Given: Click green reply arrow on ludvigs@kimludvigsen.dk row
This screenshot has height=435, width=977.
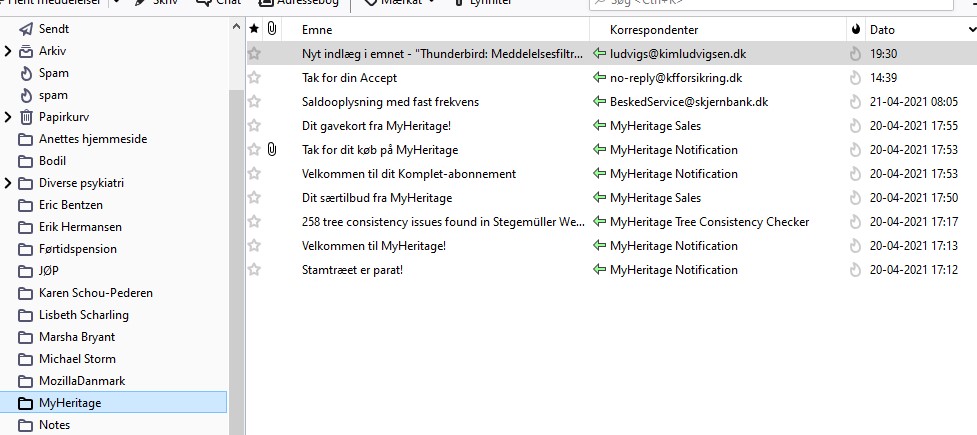Looking at the screenshot, I should [599, 54].
